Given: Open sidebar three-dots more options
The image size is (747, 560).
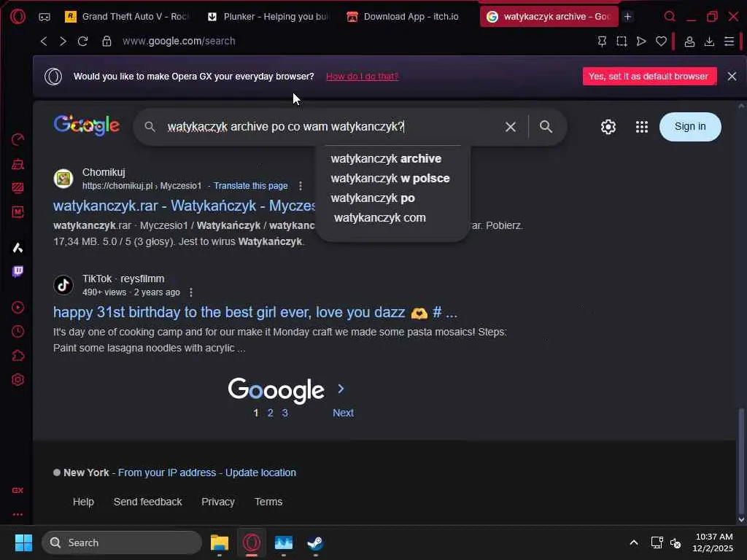Looking at the screenshot, I should coord(18,515).
